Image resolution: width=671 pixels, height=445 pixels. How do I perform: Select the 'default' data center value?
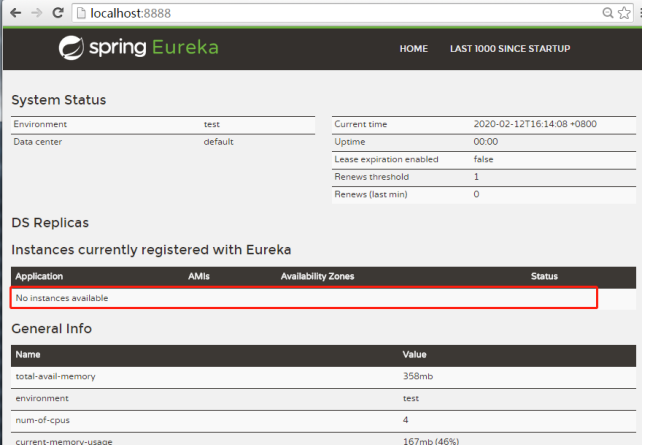coord(218,142)
